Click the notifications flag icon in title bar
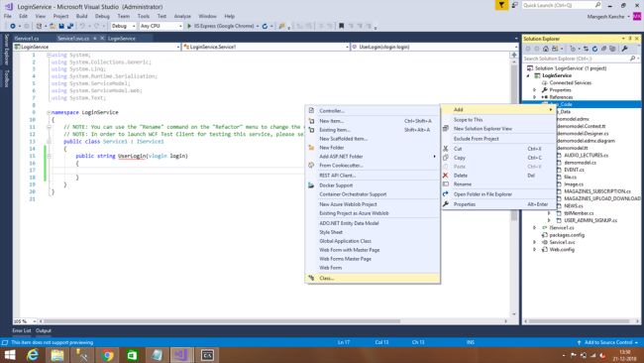The image size is (644, 363). 501,5
